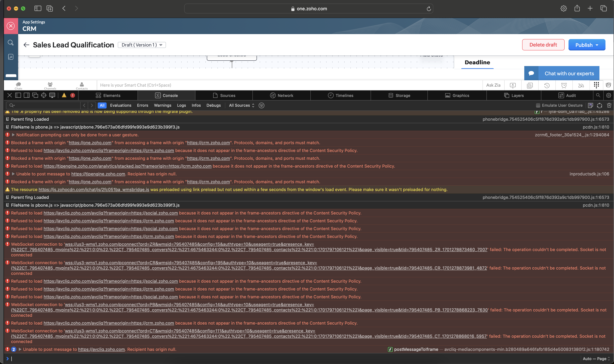Click the device settings monitor icon
The width and height of the screenshot is (614, 364).
click(52, 95)
